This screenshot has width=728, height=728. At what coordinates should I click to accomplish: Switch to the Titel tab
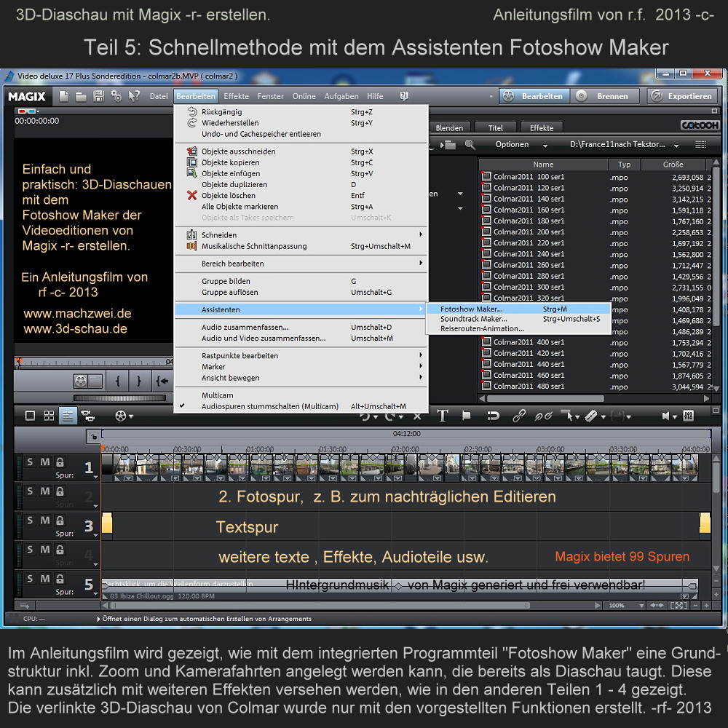point(495,127)
